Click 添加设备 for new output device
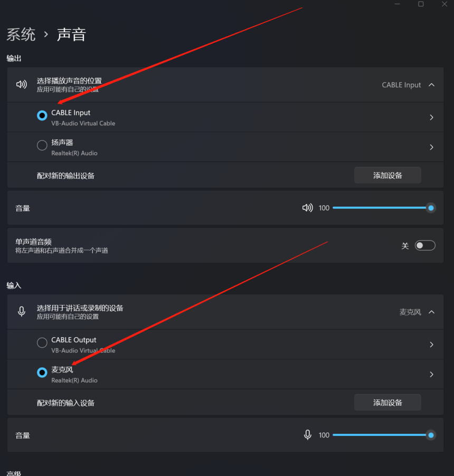Image resolution: width=454 pixels, height=476 pixels. click(x=387, y=175)
